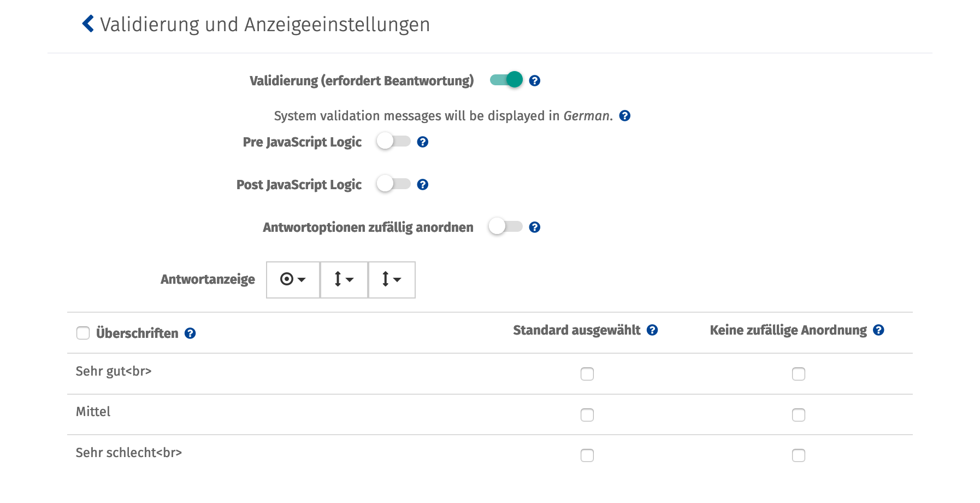
Task: Check Keine zufällige Anordnung for Mittel
Action: [x=799, y=415]
